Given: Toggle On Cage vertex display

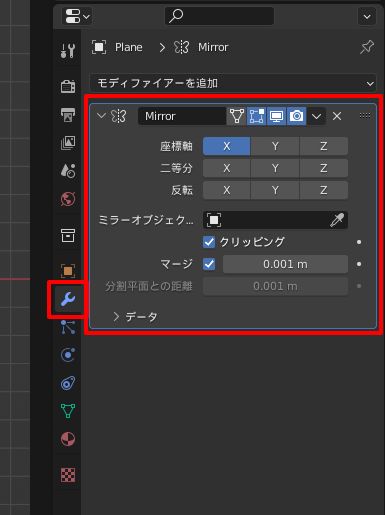Looking at the screenshot, I should coord(237,116).
